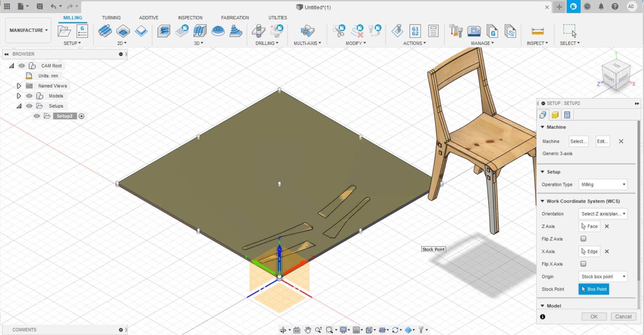The width and height of the screenshot is (644, 335).
Task: Switch to Post Process tab in Setup dialog
Action: click(567, 115)
